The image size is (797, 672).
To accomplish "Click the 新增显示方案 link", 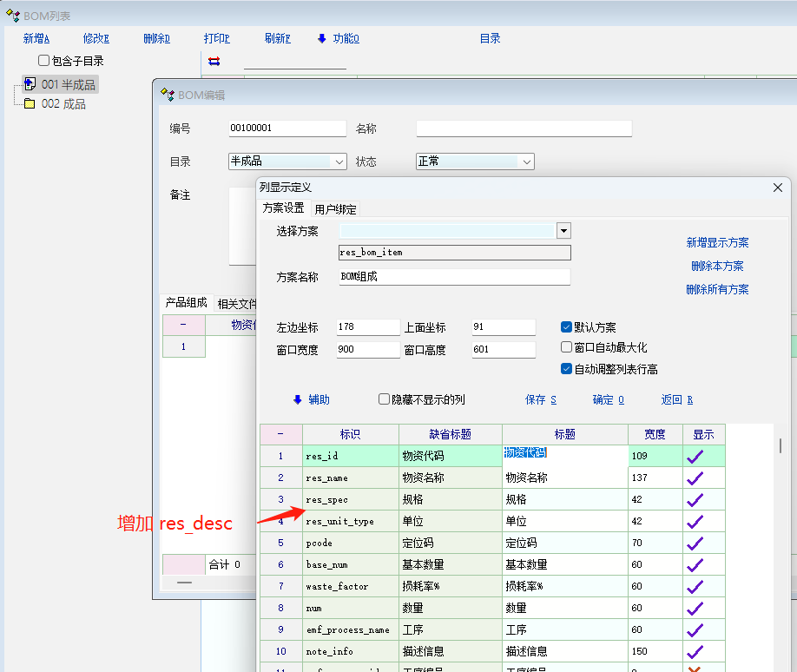I will pos(717,243).
